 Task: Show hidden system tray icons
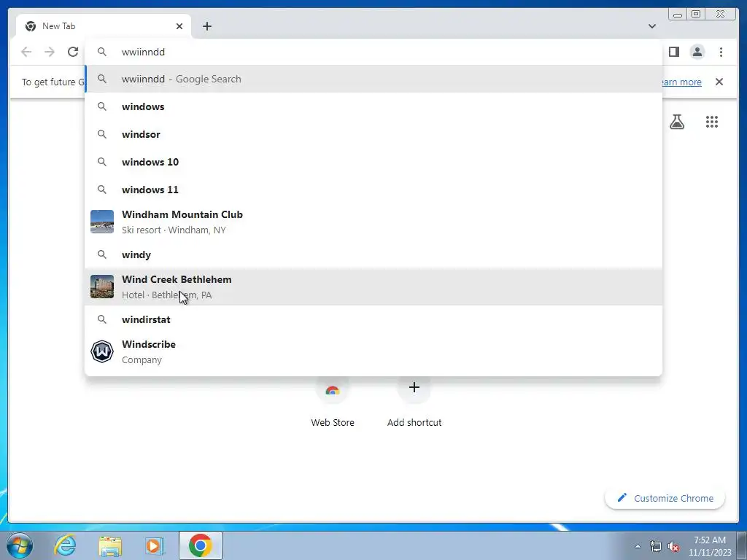tap(638, 546)
